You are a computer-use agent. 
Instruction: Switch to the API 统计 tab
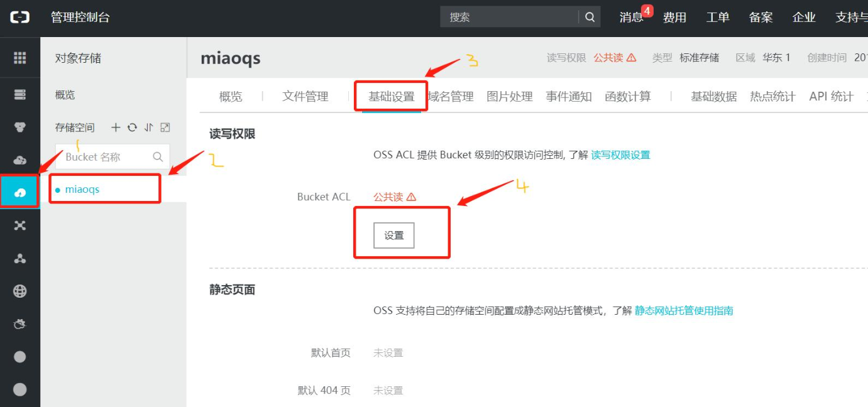(x=832, y=97)
